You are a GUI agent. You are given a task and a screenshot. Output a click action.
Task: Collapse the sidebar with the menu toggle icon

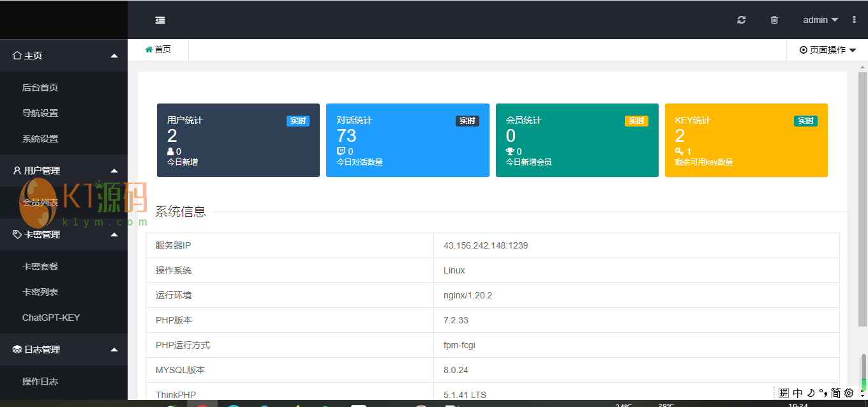click(160, 20)
